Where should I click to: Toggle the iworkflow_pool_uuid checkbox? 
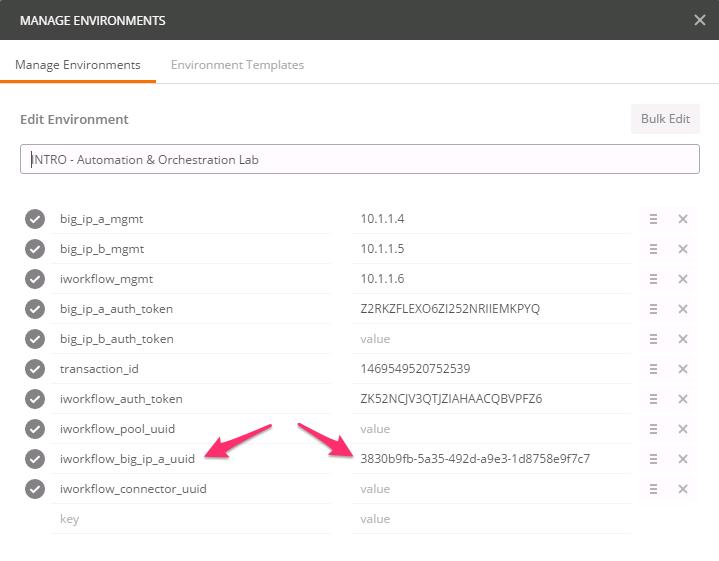pyautogui.click(x=35, y=429)
